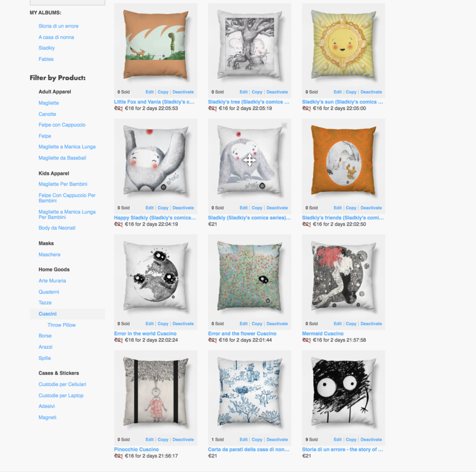Filter by Custodie per Cellulari

click(62, 384)
